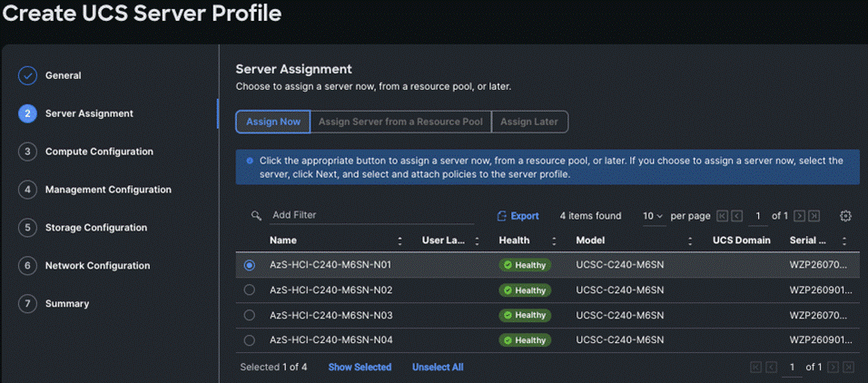Click bottom page number field

point(793,367)
